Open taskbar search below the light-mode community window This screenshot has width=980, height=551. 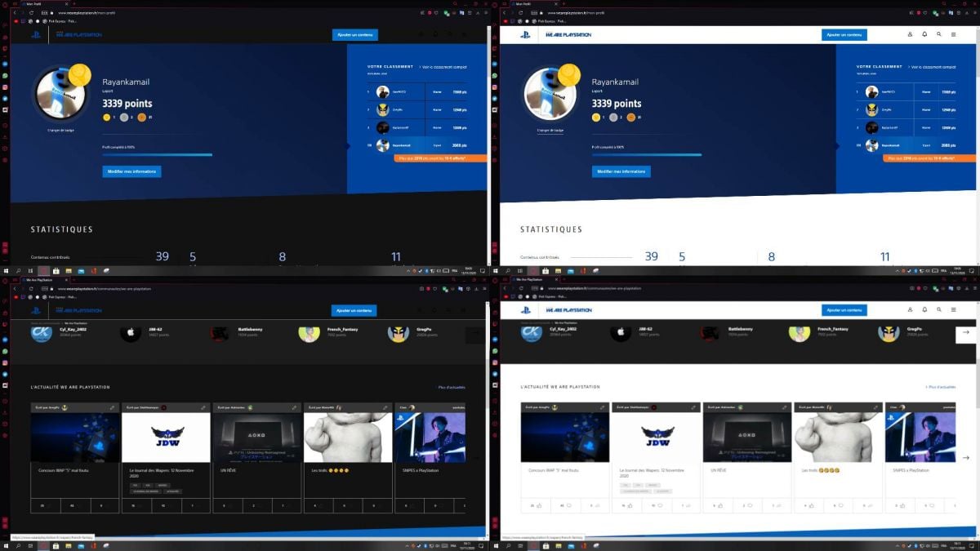507,546
